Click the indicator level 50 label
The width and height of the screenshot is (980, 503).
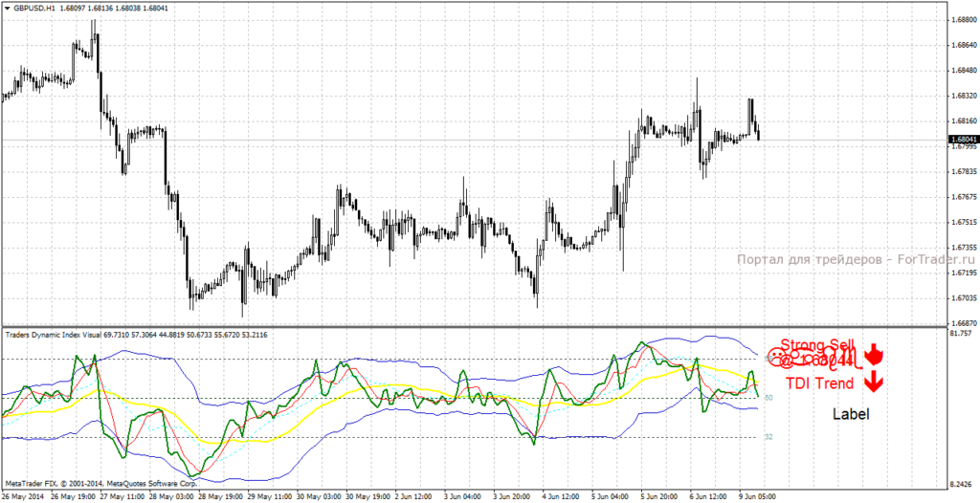point(767,398)
